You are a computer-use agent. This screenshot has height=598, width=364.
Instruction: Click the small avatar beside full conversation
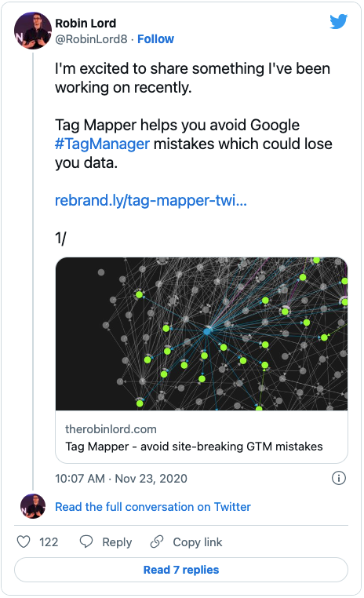(33, 506)
